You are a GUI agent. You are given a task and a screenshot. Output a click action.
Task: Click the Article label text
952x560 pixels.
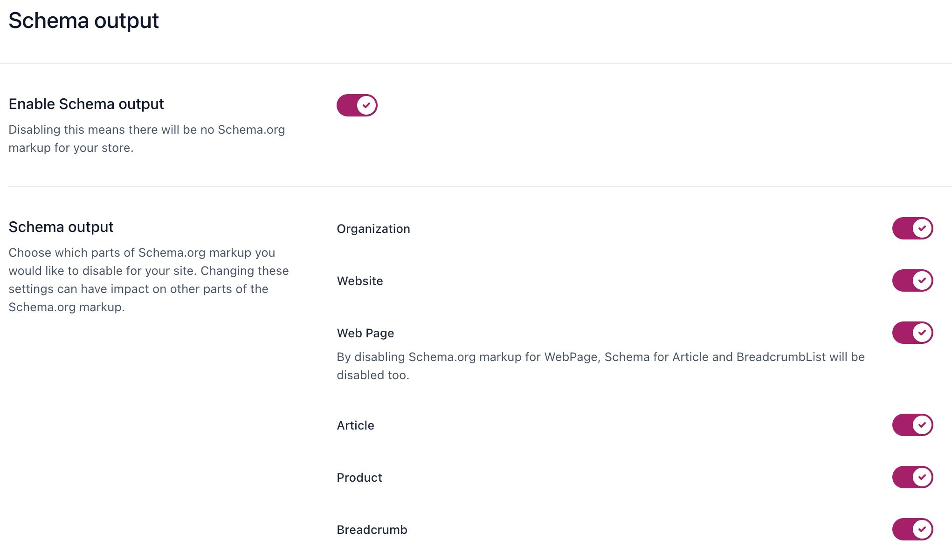pos(356,425)
